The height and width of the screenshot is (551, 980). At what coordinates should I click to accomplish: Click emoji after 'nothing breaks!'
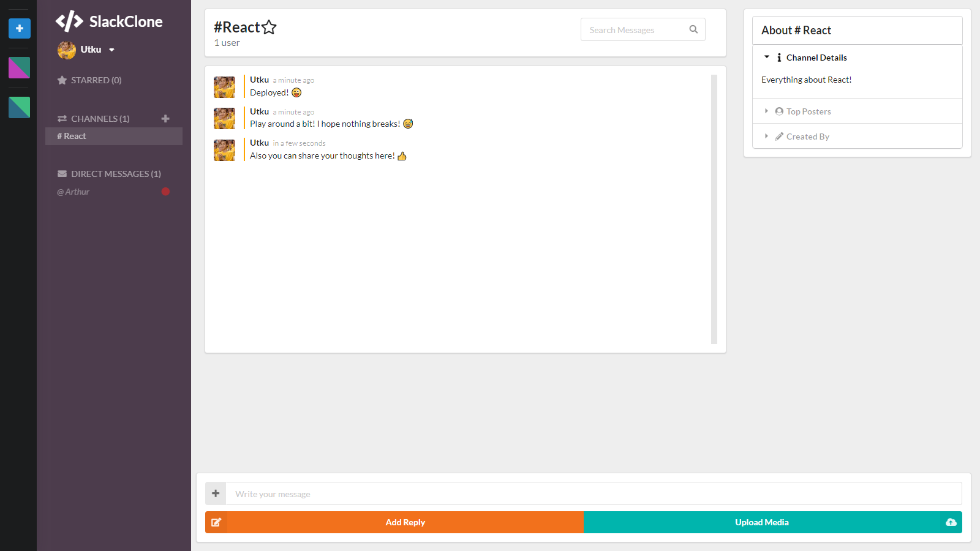pyautogui.click(x=408, y=124)
